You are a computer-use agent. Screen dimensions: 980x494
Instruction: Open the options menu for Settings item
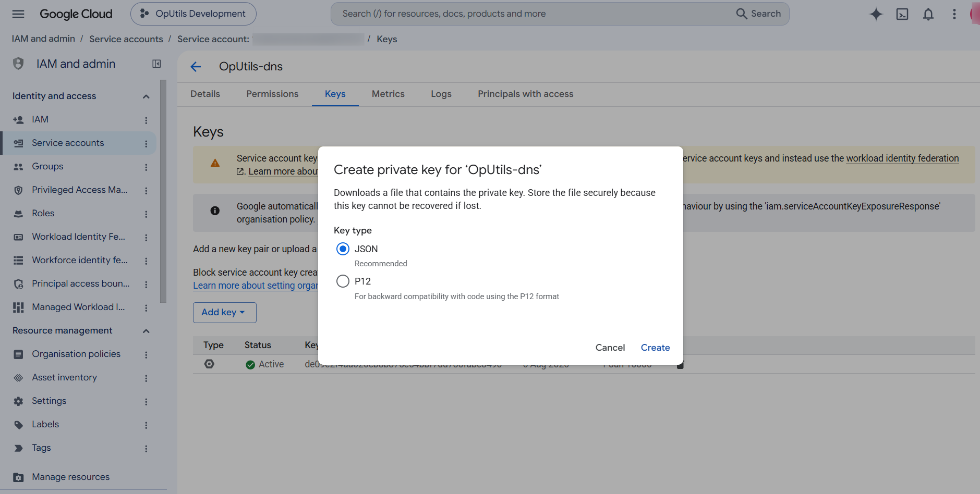pos(146,402)
